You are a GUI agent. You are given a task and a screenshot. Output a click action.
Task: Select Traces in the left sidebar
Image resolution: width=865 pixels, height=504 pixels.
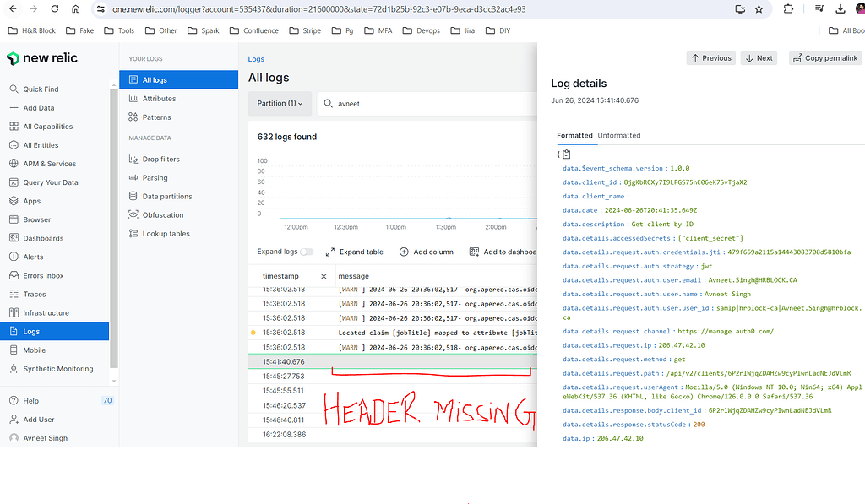coord(44,294)
